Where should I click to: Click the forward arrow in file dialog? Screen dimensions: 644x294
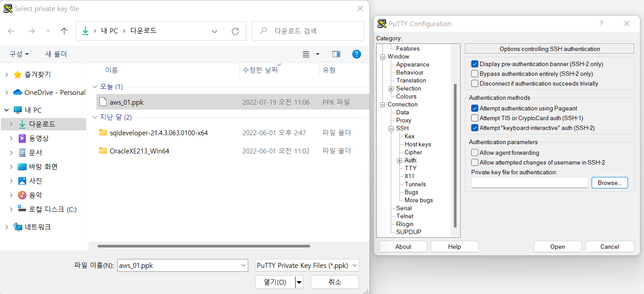point(31,31)
